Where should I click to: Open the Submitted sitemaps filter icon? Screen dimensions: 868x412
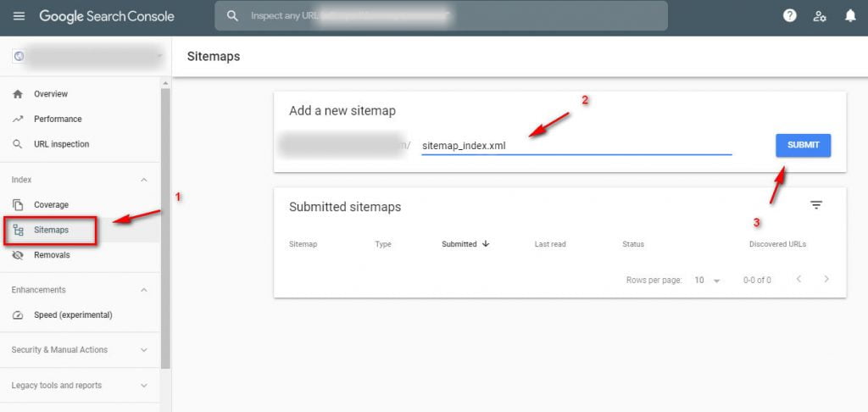pos(816,205)
